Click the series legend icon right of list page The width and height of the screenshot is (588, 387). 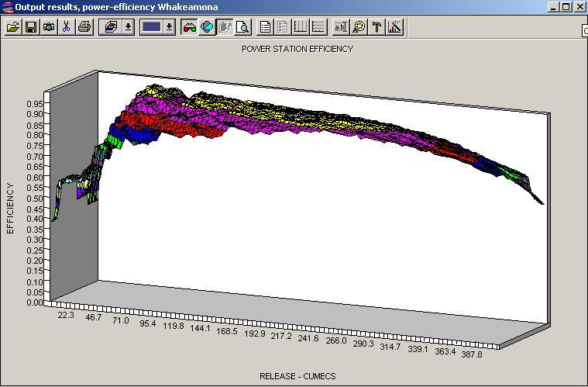tap(283, 27)
